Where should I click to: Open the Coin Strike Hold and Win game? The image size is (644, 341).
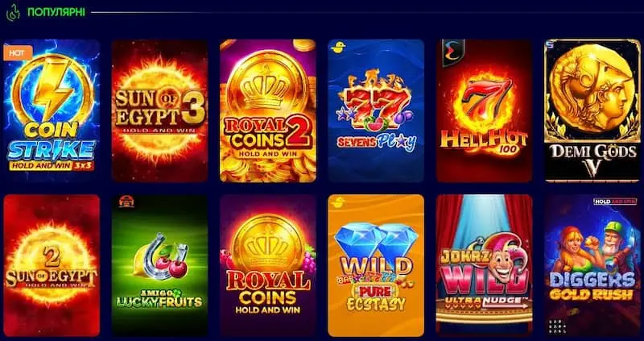(52, 110)
